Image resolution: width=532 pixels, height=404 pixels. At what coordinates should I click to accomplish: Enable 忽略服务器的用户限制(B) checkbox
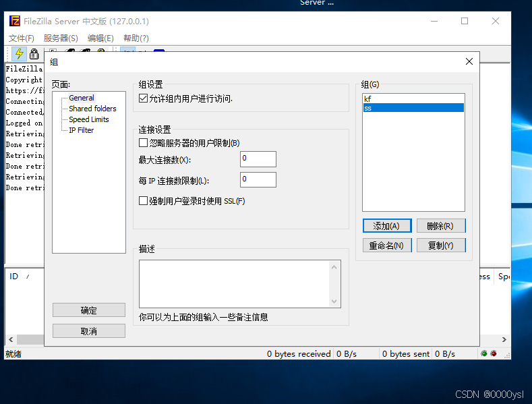pyautogui.click(x=143, y=143)
